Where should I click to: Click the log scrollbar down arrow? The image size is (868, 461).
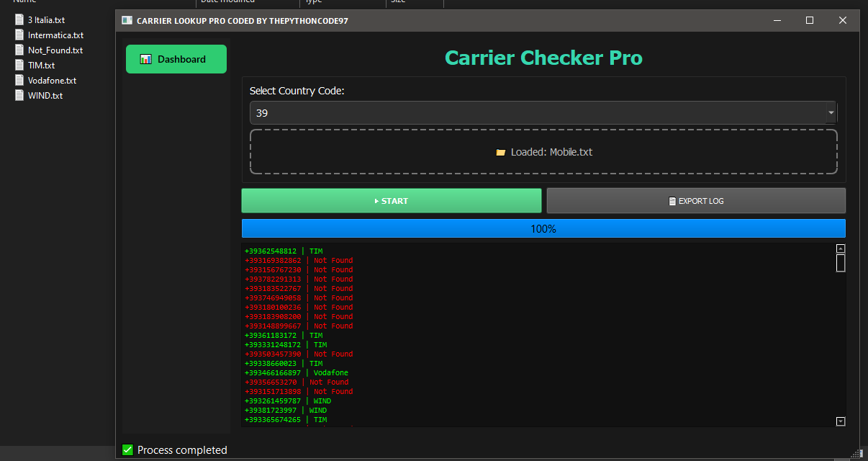click(841, 421)
